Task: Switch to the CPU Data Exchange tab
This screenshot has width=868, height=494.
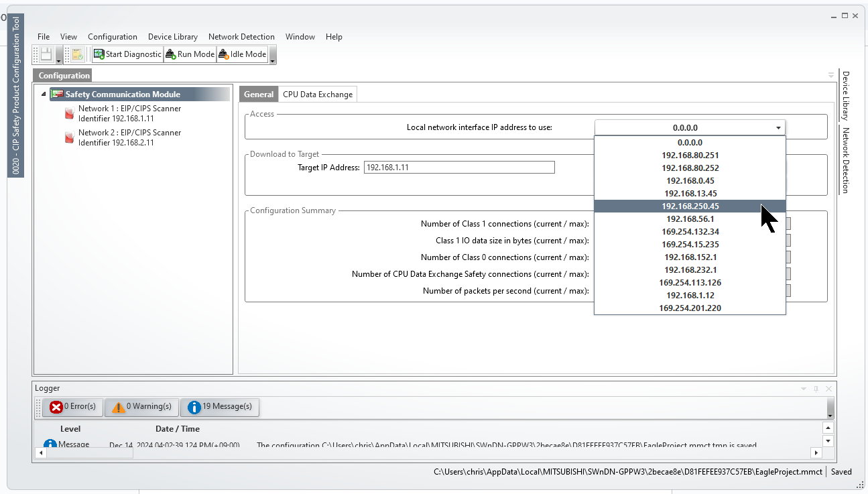Action: coord(318,95)
